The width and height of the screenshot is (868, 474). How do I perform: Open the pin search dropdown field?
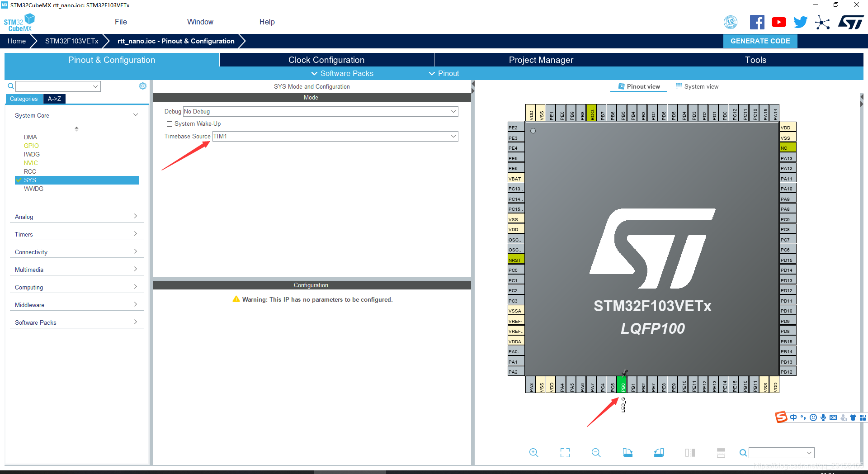tap(782, 453)
